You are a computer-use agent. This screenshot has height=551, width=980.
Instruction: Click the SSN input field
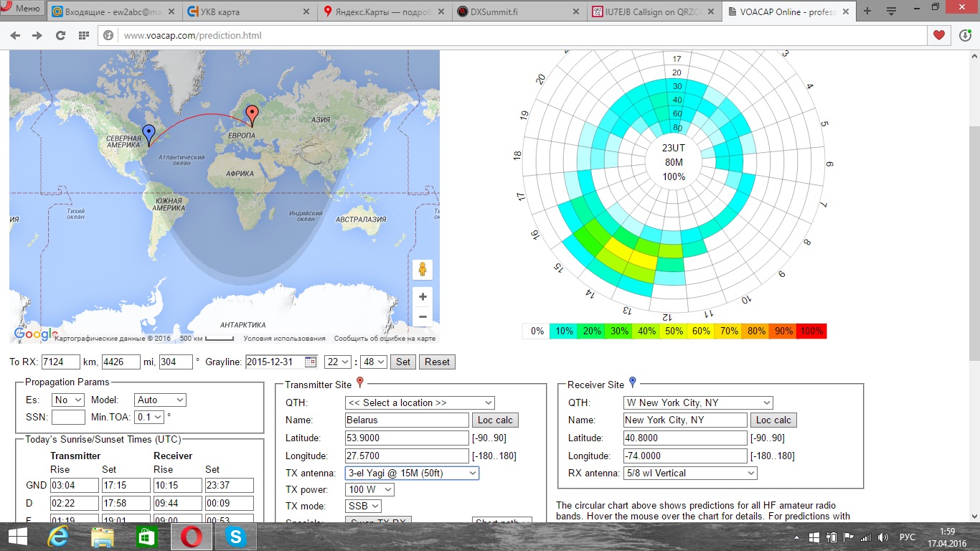coord(68,417)
